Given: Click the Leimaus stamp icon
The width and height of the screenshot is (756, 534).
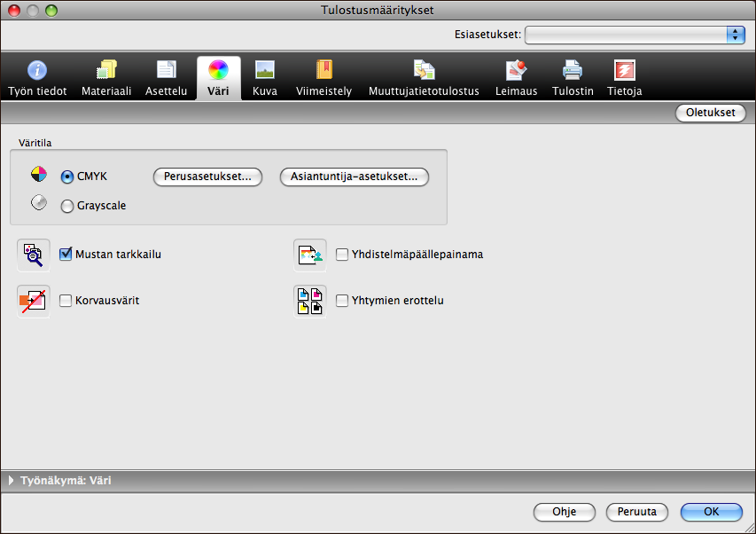Looking at the screenshot, I should [x=516, y=70].
